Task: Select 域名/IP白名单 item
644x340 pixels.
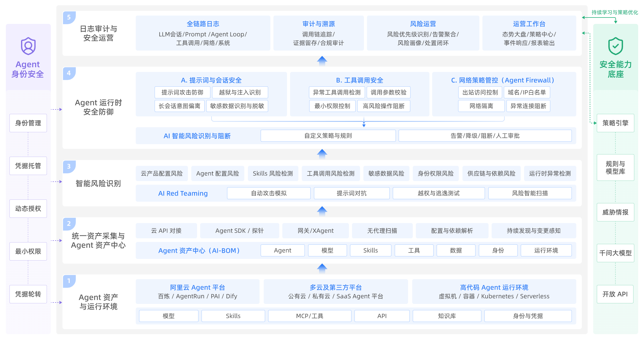Action: coord(527,92)
